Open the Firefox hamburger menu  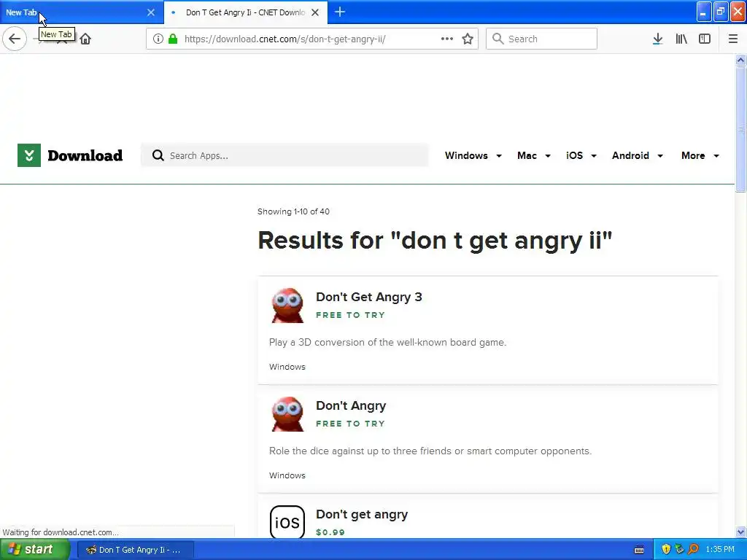[x=732, y=39]
